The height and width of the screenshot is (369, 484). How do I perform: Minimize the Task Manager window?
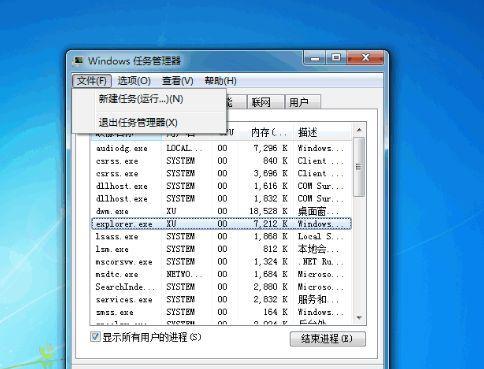point(314,58)
